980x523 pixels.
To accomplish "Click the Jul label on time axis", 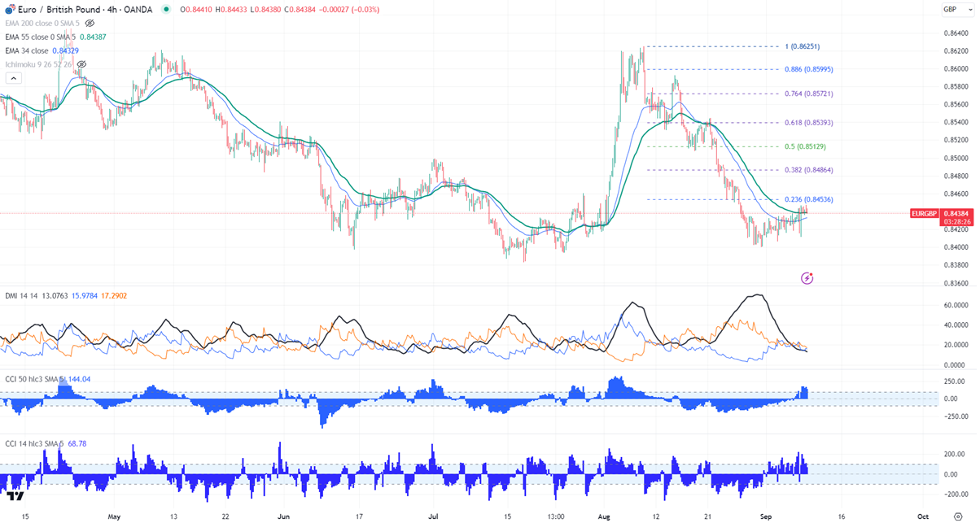I will [x=434, y=516].
